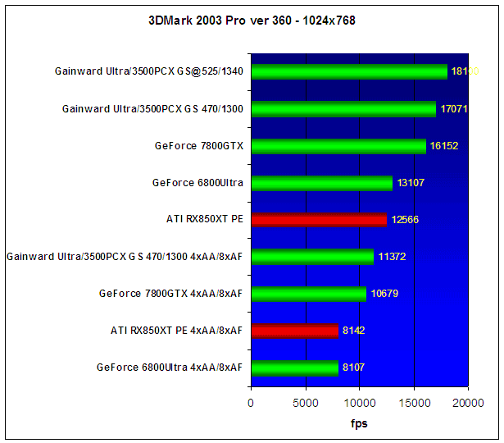Select the 'ATI RX850XT PE' label without AA/AF
The image size is (504, 443).
tap(204, 219)
